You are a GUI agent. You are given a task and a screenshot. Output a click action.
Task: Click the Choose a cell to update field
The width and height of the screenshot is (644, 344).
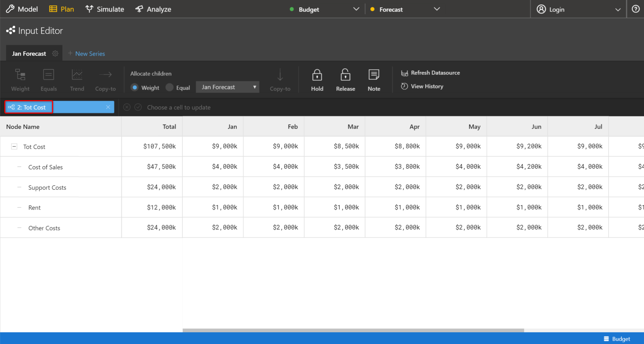coord(179,107)
